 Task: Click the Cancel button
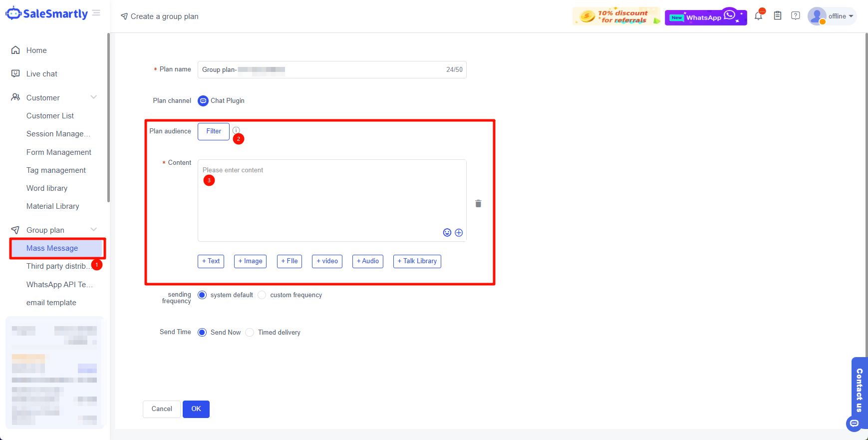(162, 409)
